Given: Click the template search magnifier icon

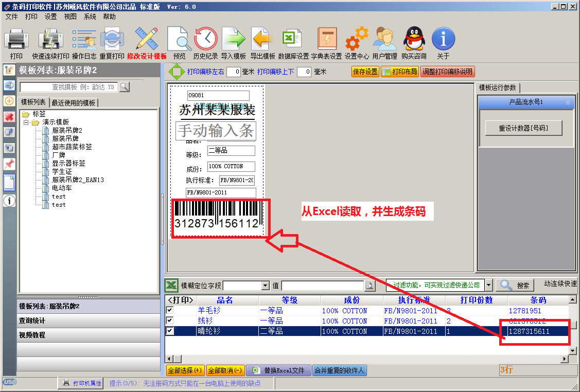Looking at the screenshot, I should pos(125,87).
